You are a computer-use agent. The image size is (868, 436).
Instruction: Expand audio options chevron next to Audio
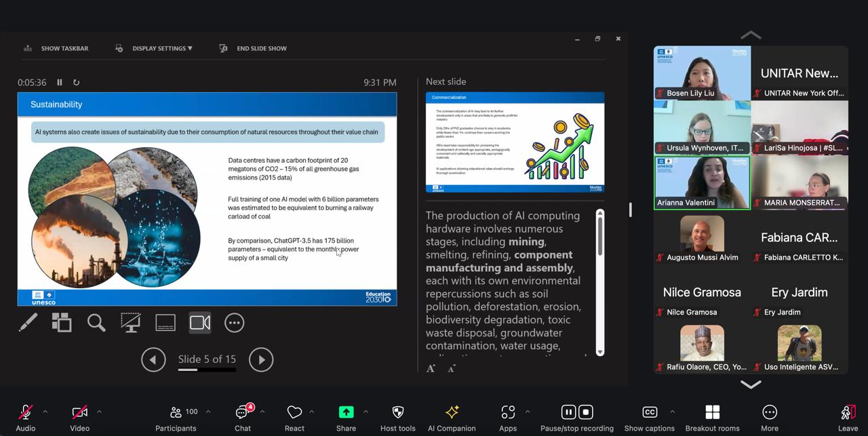[45, 412]
